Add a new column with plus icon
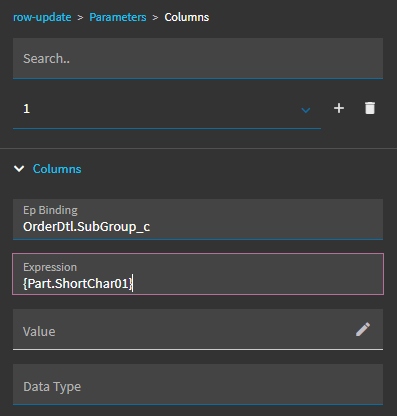The image size is (397, 416). pyautogui.click(x=339, y=108)
